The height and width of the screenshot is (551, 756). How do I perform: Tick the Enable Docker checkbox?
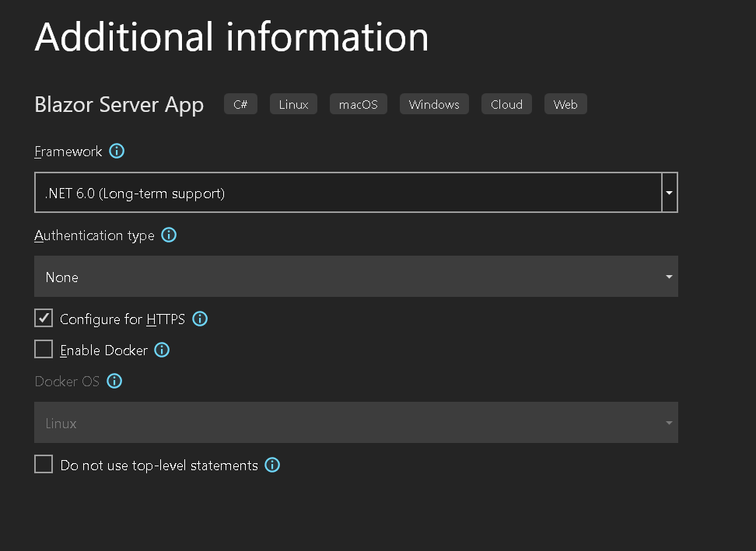point(44,349)
